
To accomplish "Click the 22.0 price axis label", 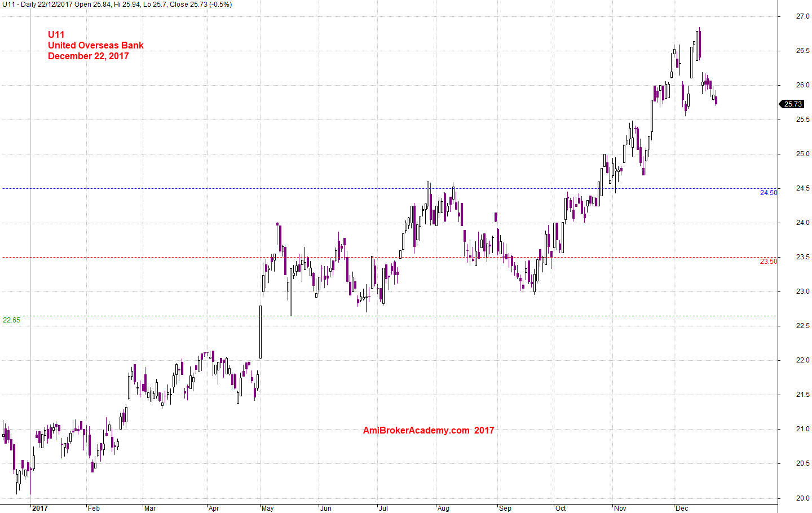I will (802, 360).
